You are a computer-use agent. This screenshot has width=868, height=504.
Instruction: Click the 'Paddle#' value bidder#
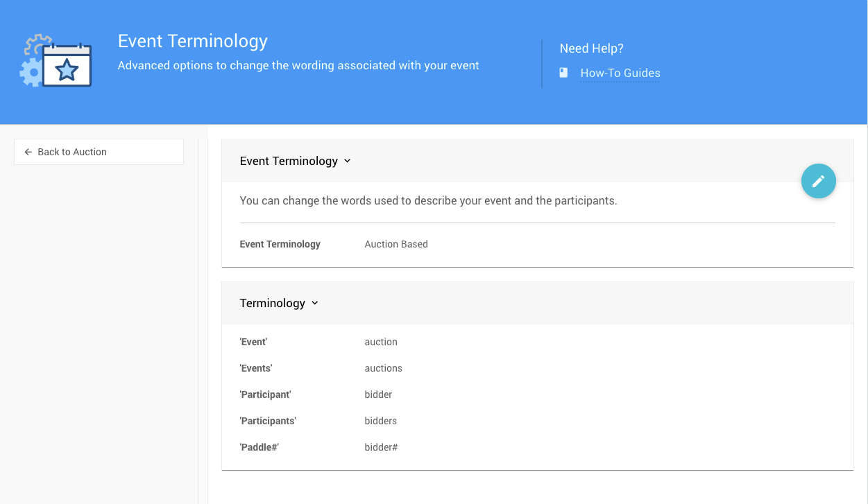click(381, 447)
